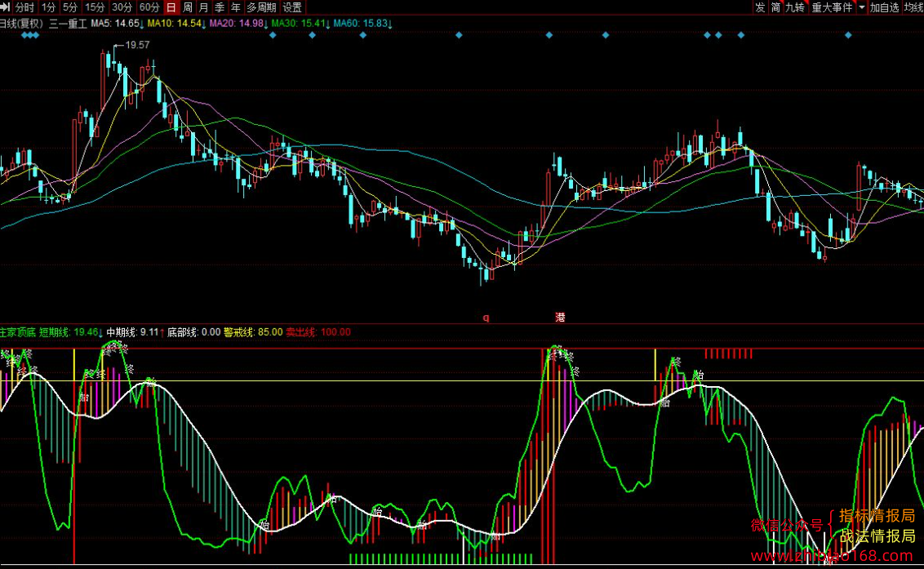Viewport: 924px width, 569px height.
Task: Click the 19.57 high price label
Action: [x=137, y=45]
